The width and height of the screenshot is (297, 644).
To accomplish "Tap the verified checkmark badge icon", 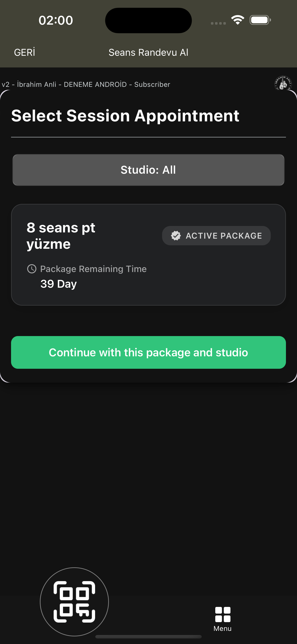I will click(176, 235).
